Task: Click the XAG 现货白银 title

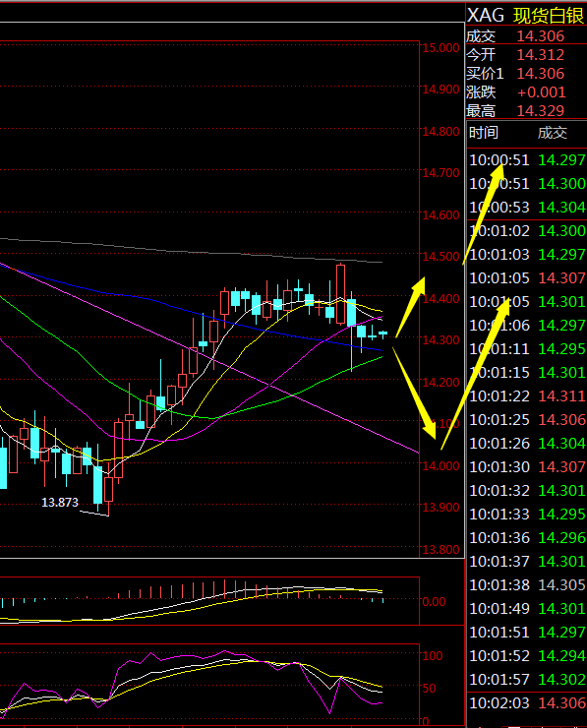Action: point(525,16)
